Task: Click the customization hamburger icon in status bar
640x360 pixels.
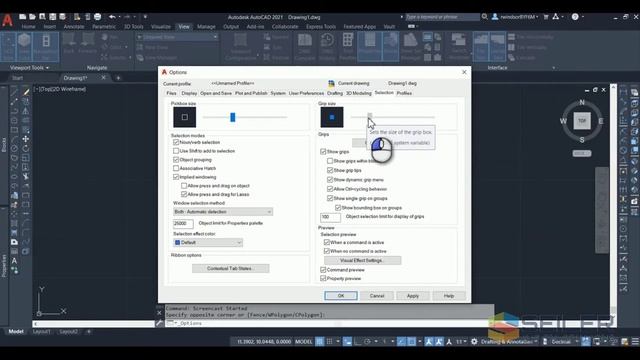Action: (x=635, y=342)
